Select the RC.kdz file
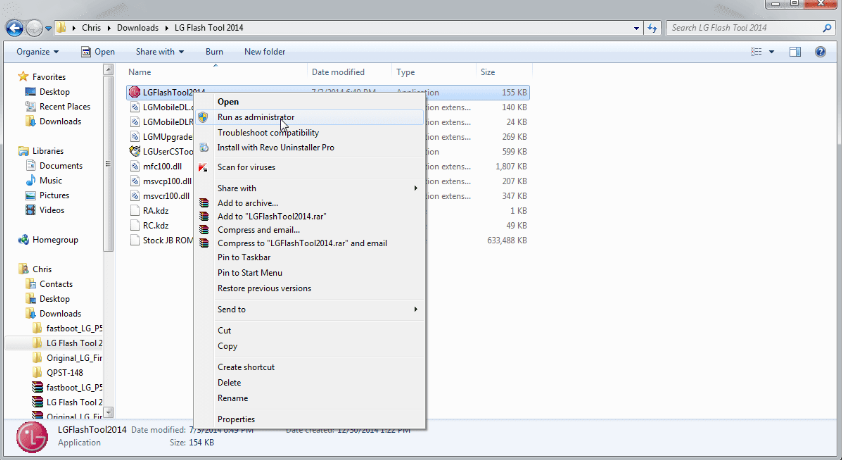842x460 pixels. click(x=156, y=225)
